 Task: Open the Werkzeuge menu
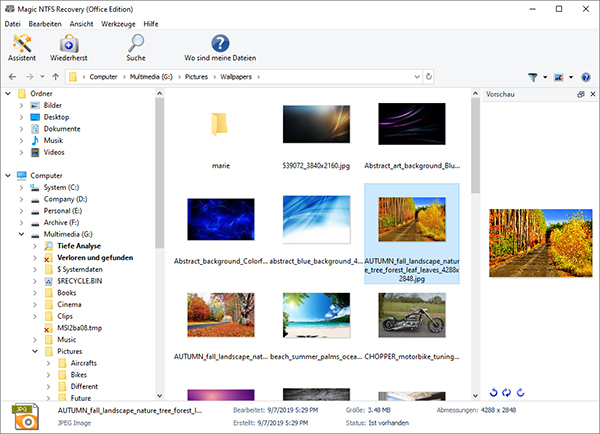[118, 24]
